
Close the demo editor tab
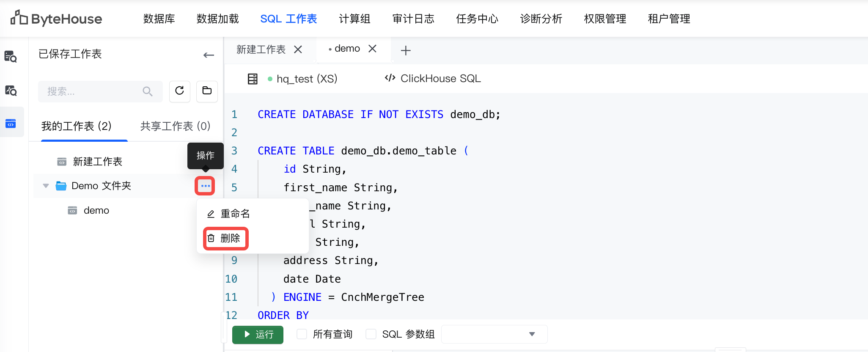point(372,49)
